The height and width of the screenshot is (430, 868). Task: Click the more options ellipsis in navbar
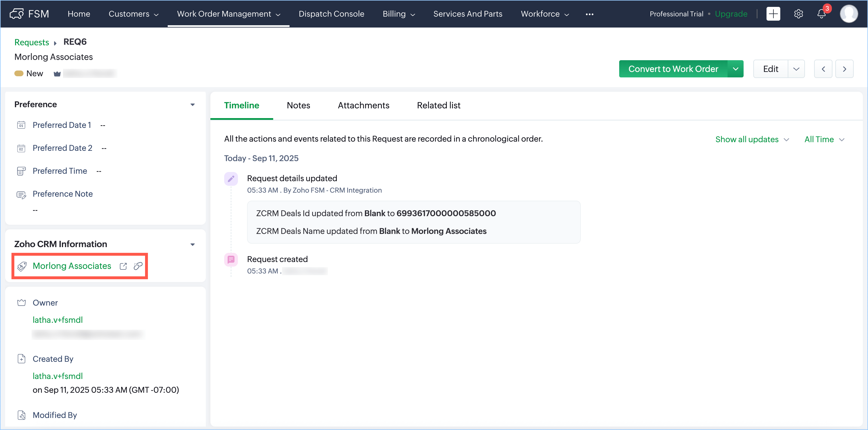[x=589, y=14]
